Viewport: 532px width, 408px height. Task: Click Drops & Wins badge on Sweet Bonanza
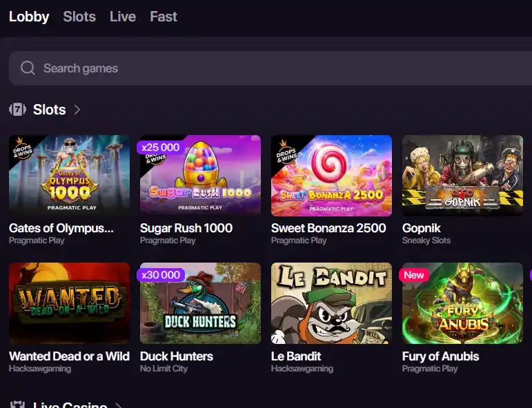[x=286, y=152]
